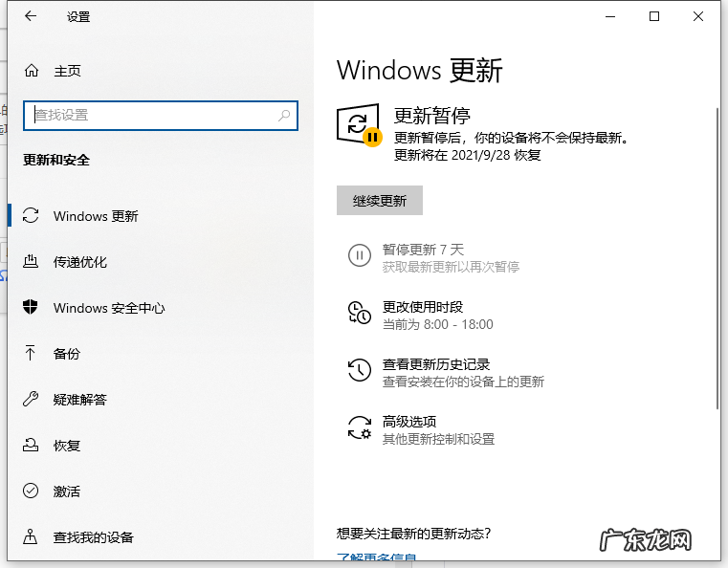Click the Windows 更新 sync arrows icon

click(31, 215)
